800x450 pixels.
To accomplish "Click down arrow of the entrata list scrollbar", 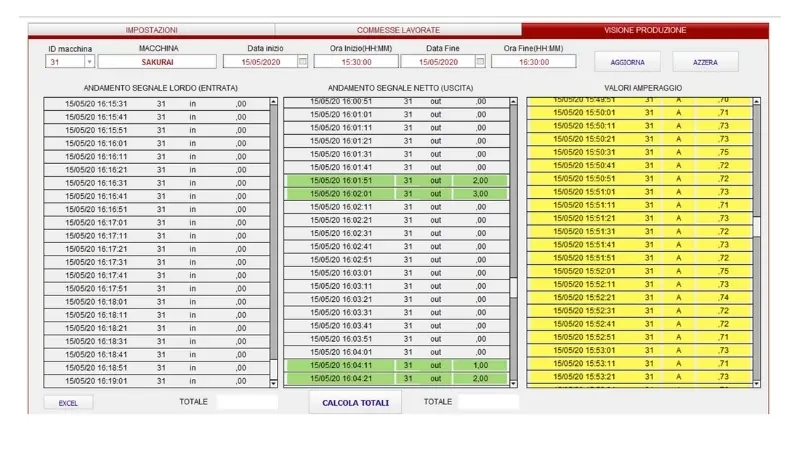I will tap(273, 383).
